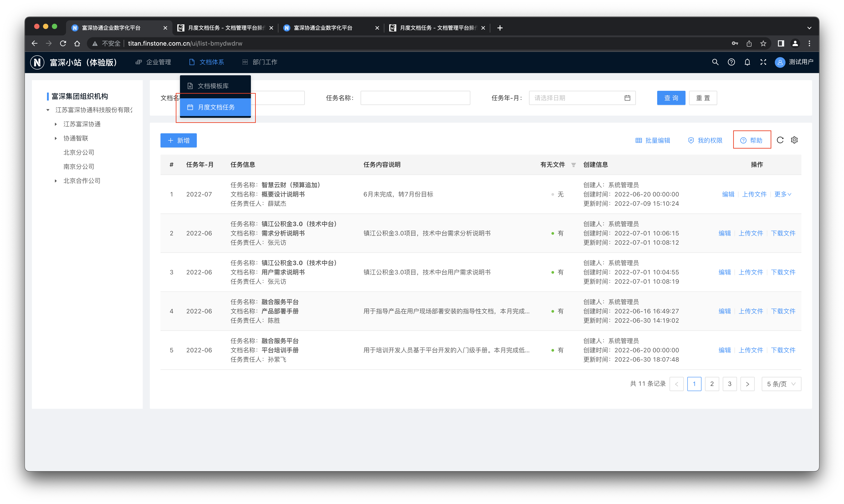This screenshot has height=504, width=844.
Task: Toggle fullscreen with the expand icon
Action: coord(763,62)
